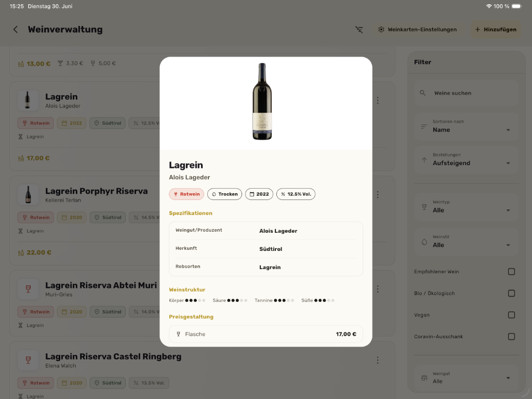
Task: Select the Lagrein Porphyr Riserva title
Action: tap(96, 191)
